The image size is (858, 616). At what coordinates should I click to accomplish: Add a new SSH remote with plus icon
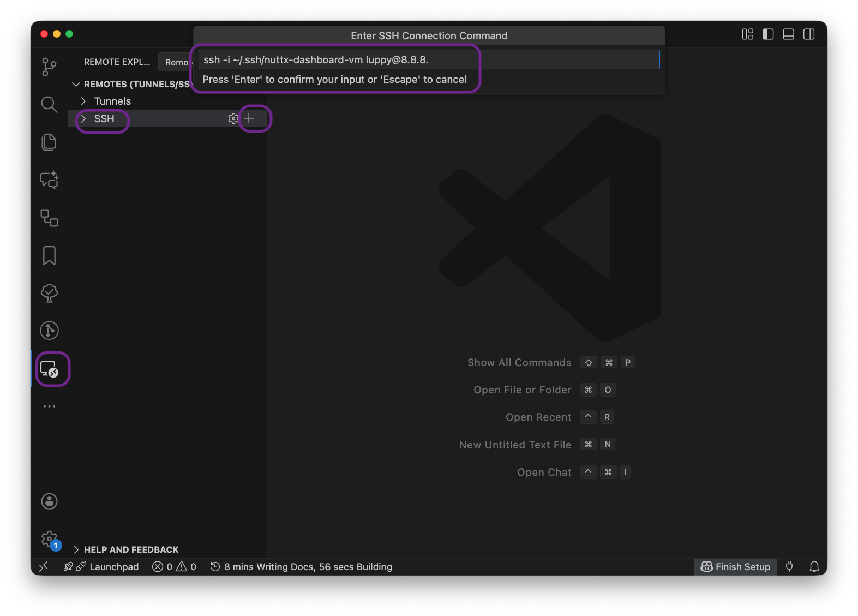click(249, 118)
